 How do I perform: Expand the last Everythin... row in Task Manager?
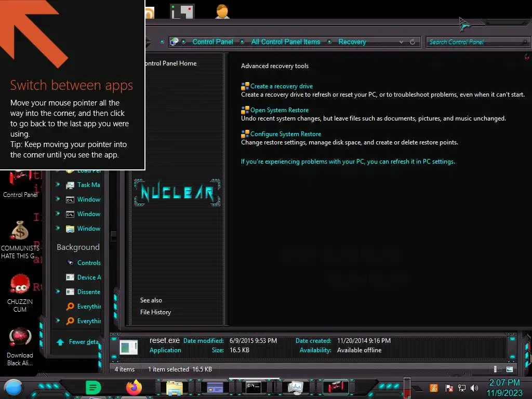click(58, 321)
